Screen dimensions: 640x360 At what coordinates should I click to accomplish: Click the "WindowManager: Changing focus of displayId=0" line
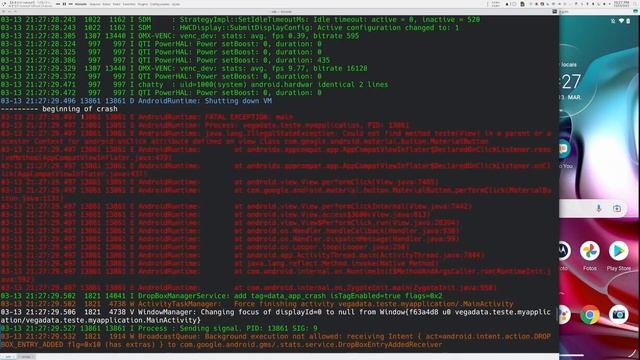276,316
